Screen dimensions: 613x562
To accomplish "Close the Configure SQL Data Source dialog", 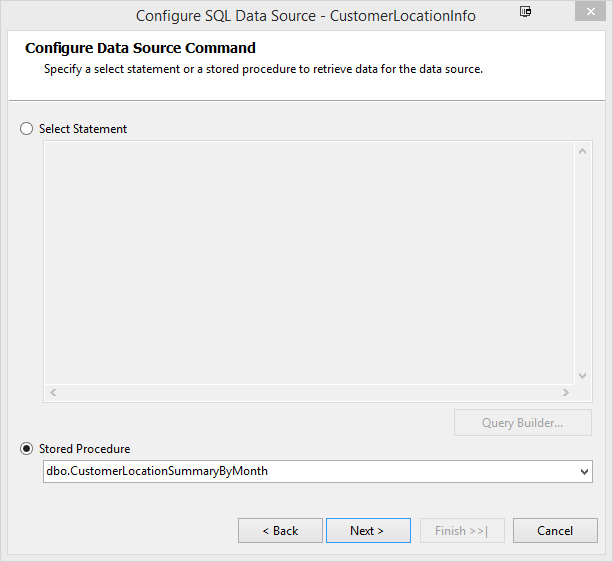I will (x=592, y=14).
